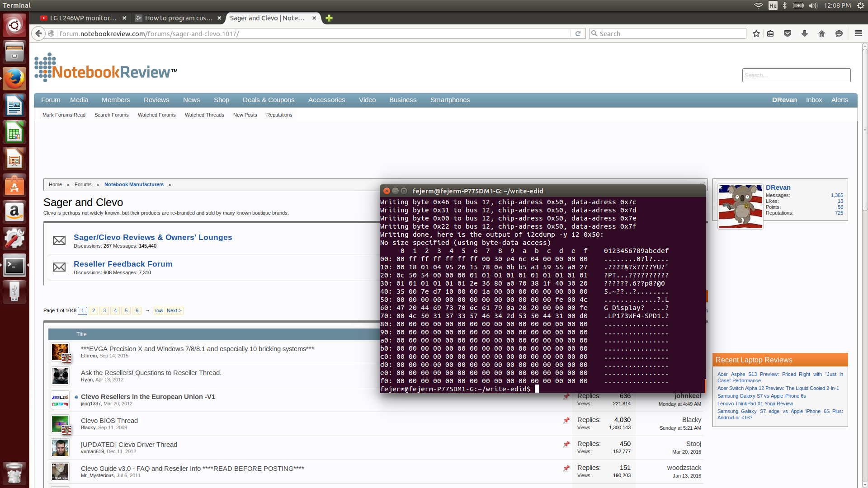Open the Trash in launcher
The width and height of the screenshot is (868, 488).
pyautogui.click(x=14, y=473)
